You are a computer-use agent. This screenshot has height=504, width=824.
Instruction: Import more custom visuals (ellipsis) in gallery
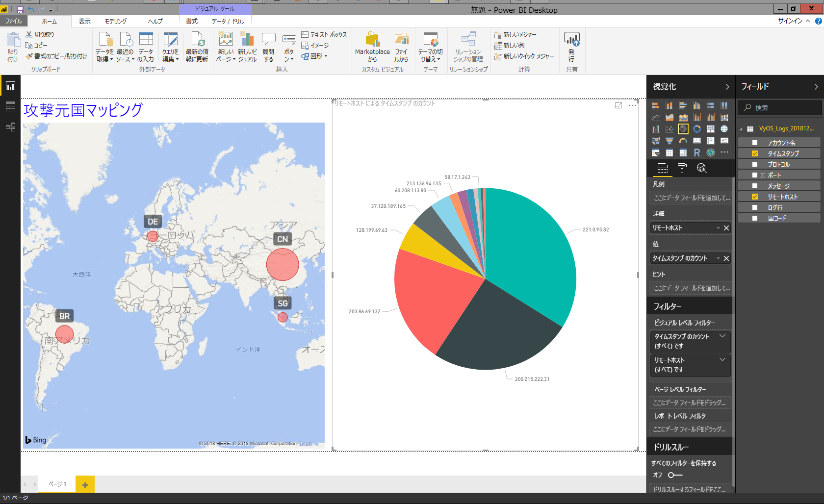(724, 152)
